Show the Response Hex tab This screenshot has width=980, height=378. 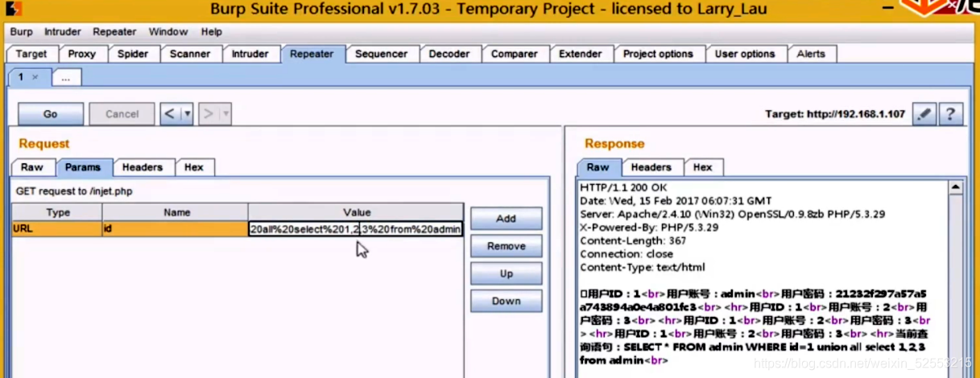click(x=703, y=167)
